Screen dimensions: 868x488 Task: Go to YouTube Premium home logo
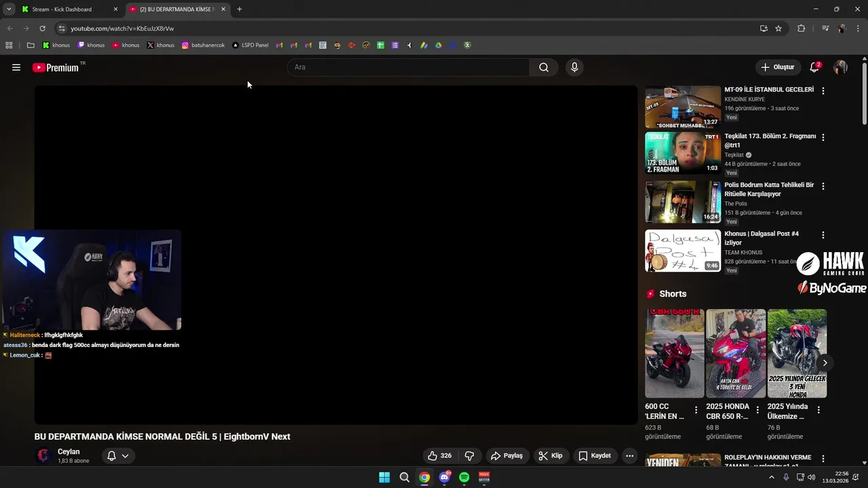(x=56, y=68)
